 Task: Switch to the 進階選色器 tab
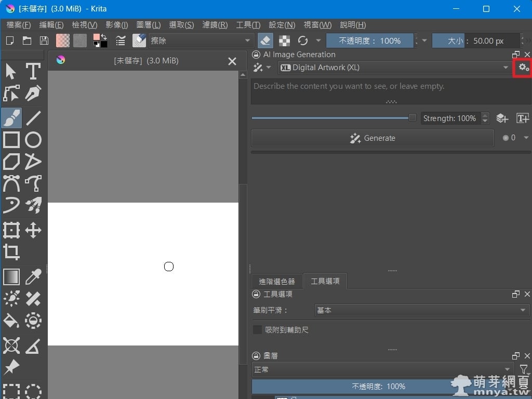pyautogui.click(x=276, y=281)
